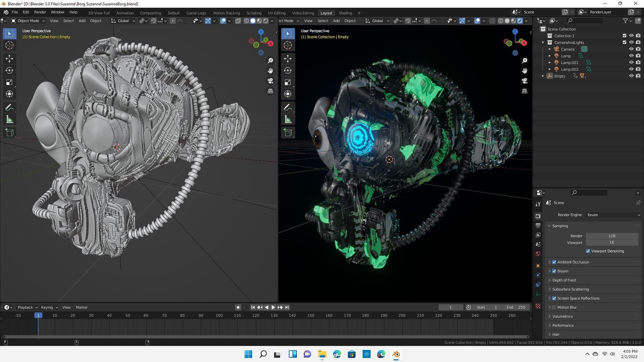Enable Motion Blur checkbox

click(x=554, y=307)
